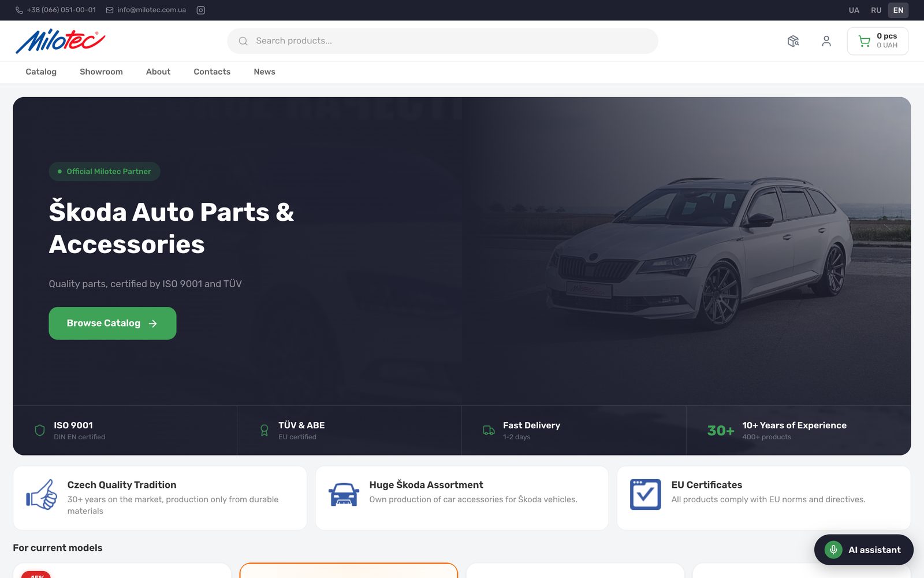The height and width of the screenshot is (578, 924).
Task: Click the thumbs-up Czech Quality icon
Action: point(42,495)
